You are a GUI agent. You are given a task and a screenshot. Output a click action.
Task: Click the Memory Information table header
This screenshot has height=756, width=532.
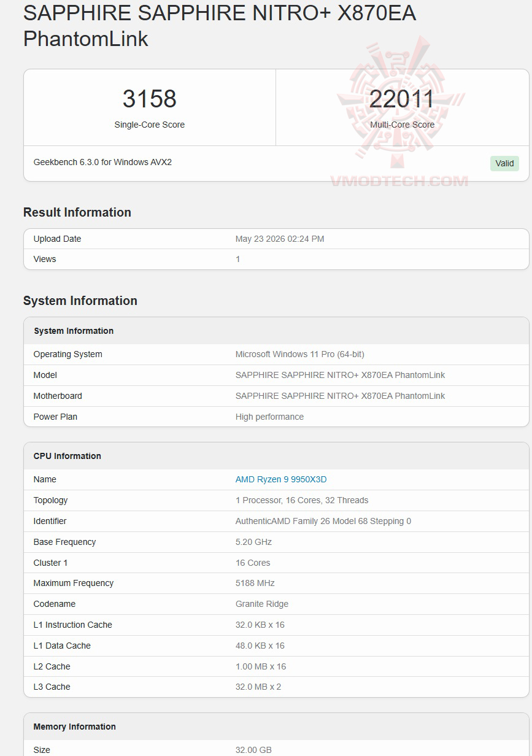[x=75, y=727]
